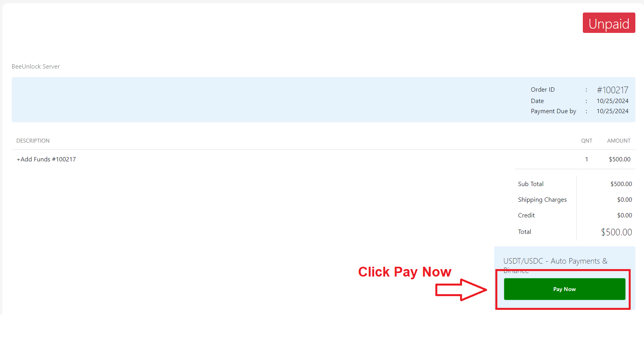644x340 pixels.
Task: Click the line item $500.00 amount
Action: click(x=620, y=159)
